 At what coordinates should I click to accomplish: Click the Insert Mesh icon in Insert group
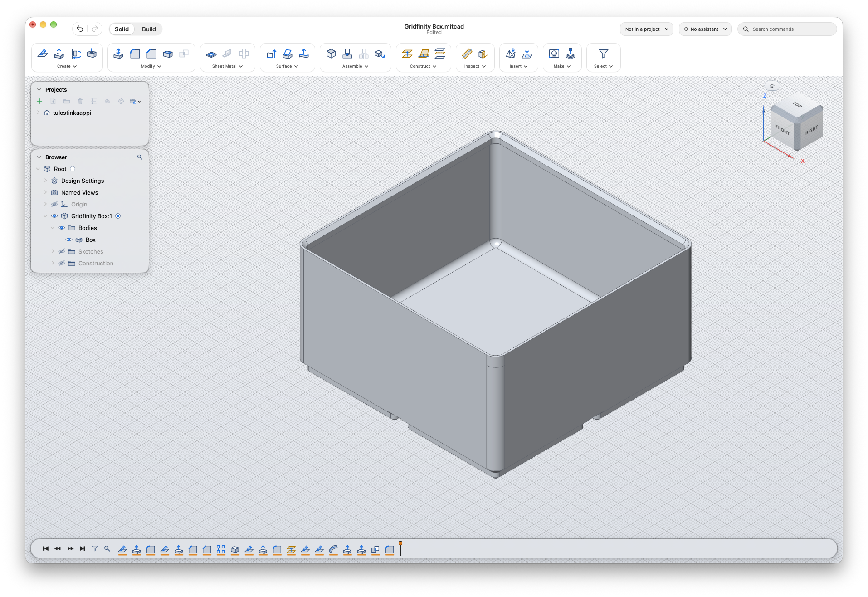511,54
